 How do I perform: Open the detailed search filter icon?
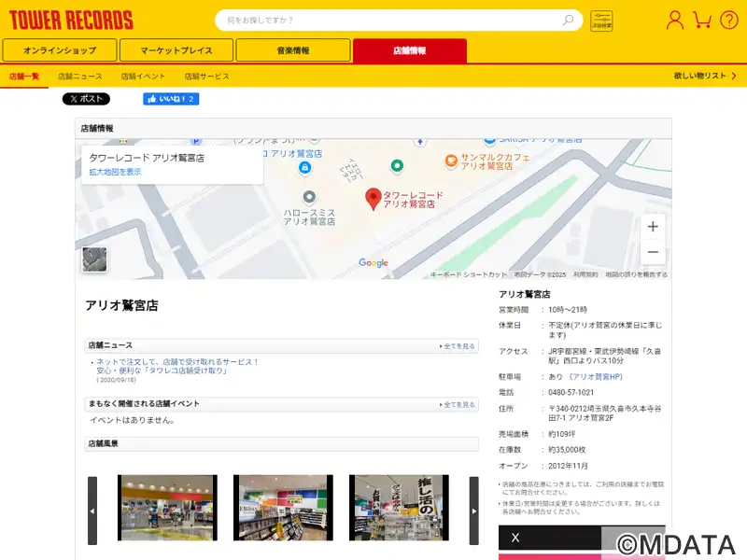(601, 21)
